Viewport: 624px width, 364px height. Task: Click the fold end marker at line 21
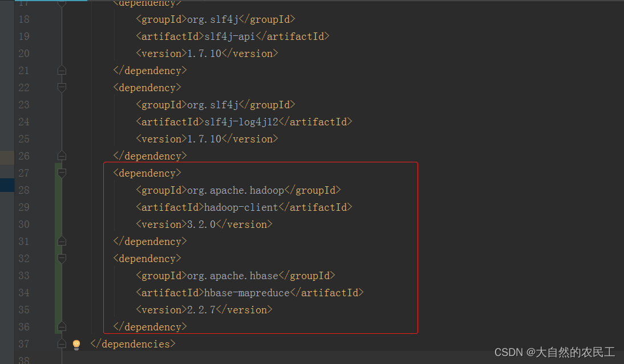click(x=62, y=70)
